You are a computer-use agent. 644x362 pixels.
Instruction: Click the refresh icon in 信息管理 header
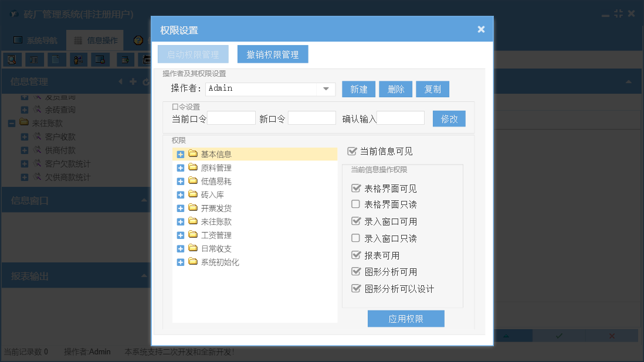pyautogui.click(x=145, y=82)
